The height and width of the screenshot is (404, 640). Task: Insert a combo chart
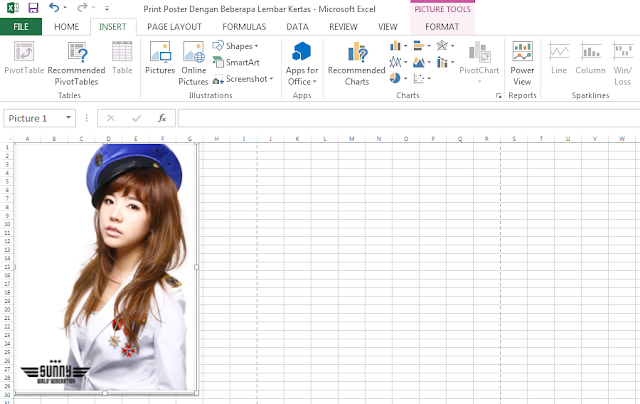[445, 62]
